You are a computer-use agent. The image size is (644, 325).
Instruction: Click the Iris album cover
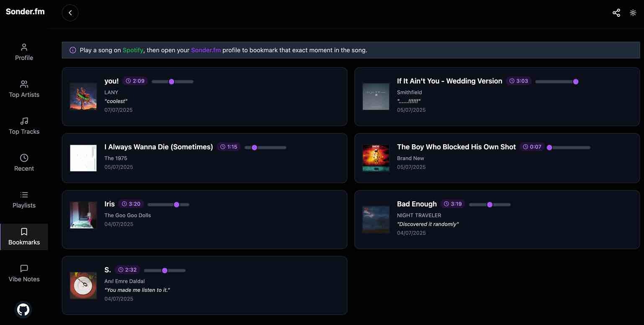(x=83, y=215)
